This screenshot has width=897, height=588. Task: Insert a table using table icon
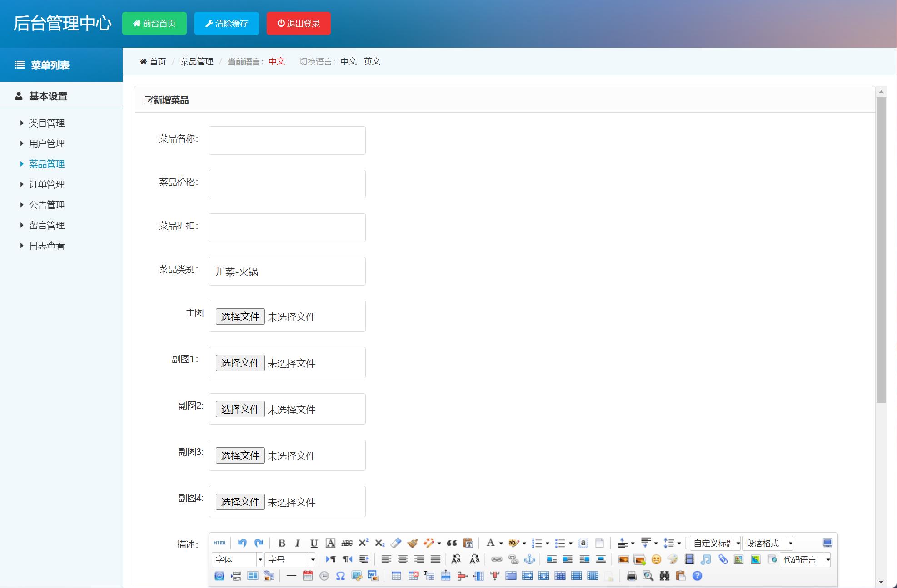coord(396,576)
